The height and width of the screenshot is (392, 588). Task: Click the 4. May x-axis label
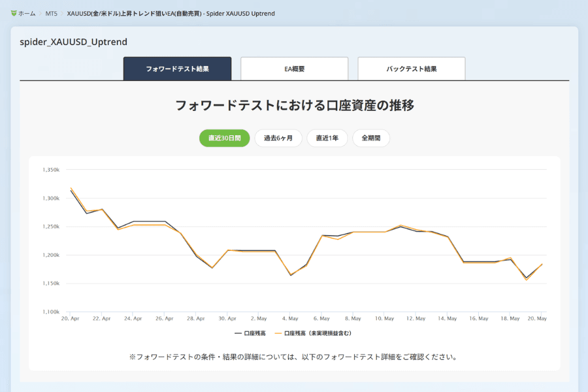pyautogui.click(x=290, y=318)
